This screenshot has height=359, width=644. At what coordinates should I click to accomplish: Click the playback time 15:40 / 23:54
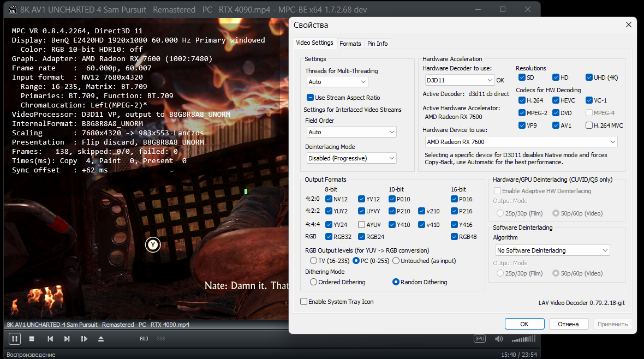click(518, 355)
